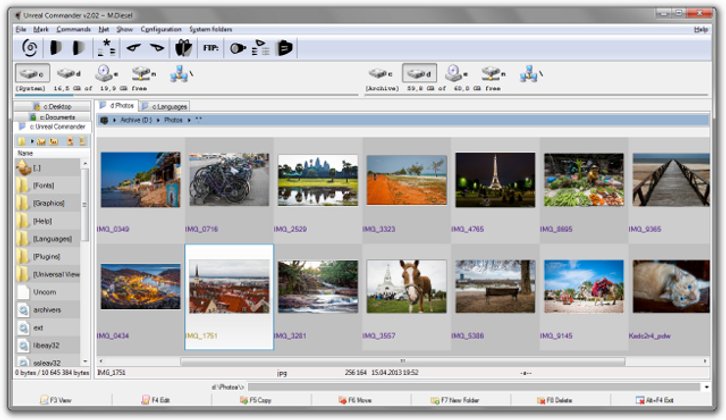This screenshot has width=726, height=420.
Task: Click network neighborhood icon in right panel
Action: [x=530, y=74]
